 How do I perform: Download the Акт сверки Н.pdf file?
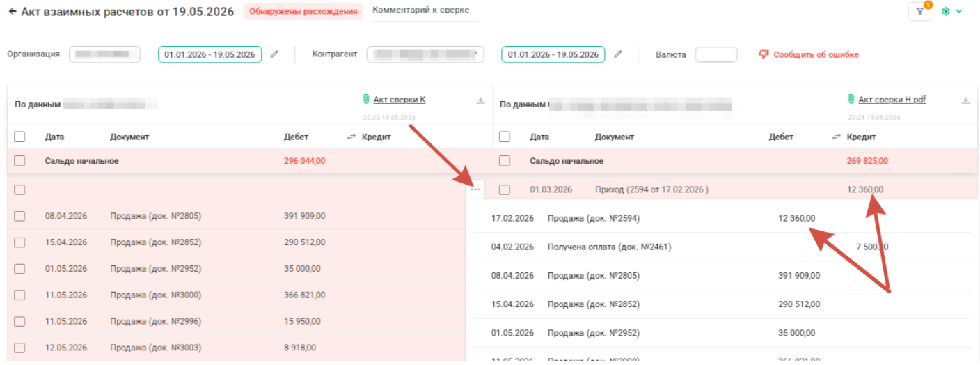(965, 100)
